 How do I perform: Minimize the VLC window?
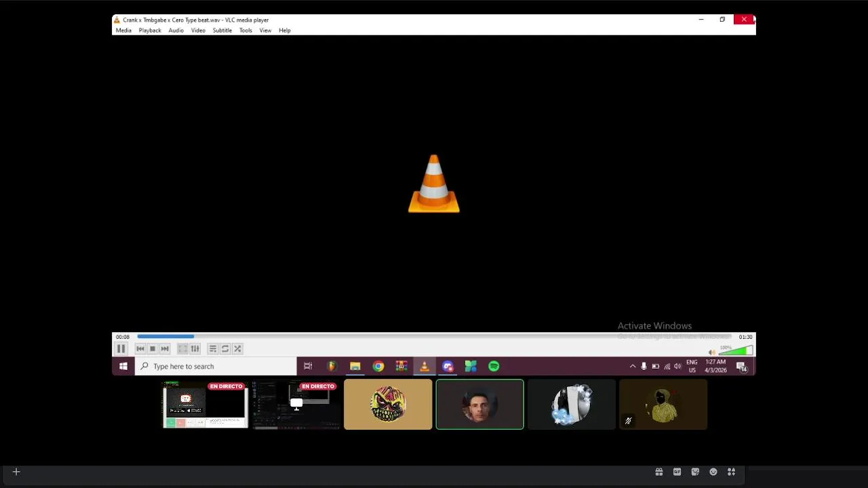pyautogui.click(x=701, y=20)
